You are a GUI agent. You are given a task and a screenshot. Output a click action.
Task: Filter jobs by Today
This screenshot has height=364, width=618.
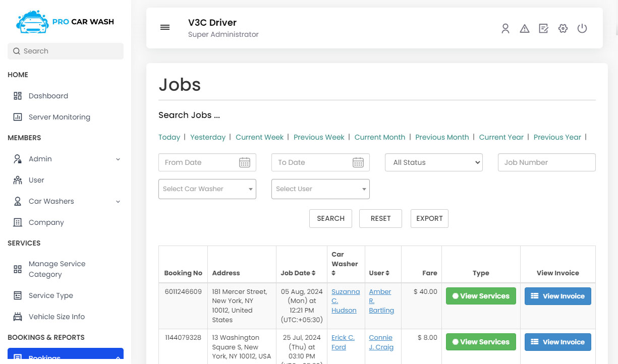tap(169, 137)
